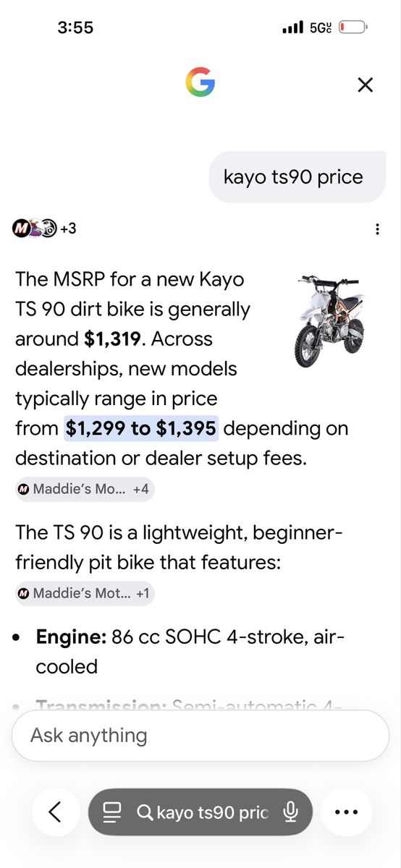This screenshot has height=868, width=401.
Task: Tap the Google logo at the top
Action: click(200, 83)
